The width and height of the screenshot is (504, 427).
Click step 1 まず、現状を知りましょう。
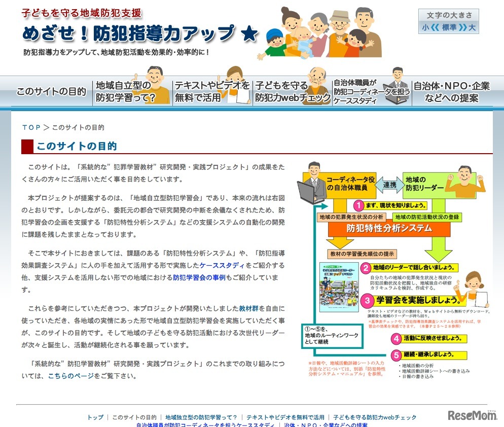pyautogui.click(x=391, y=205)
